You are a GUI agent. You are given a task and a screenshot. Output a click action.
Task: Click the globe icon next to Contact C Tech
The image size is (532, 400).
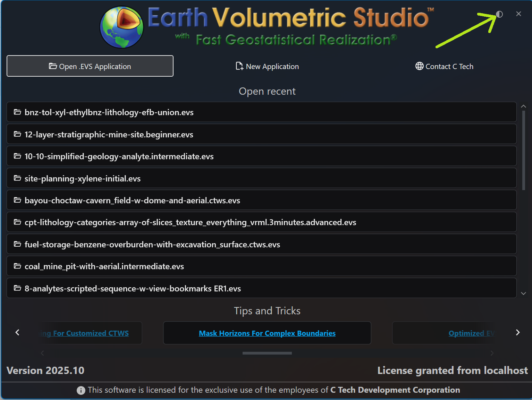click(x=419, y=66)
